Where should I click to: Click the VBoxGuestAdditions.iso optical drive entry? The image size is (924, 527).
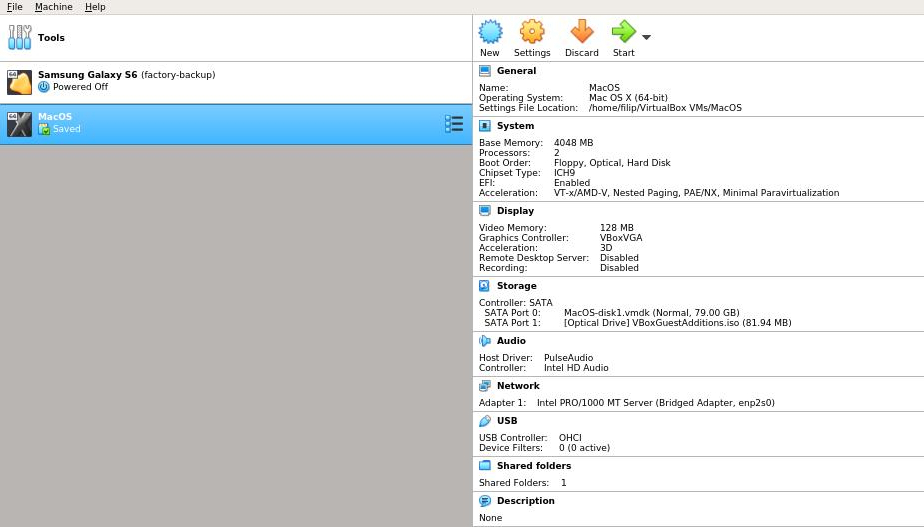pyautogui.click(x=677, y=323)
